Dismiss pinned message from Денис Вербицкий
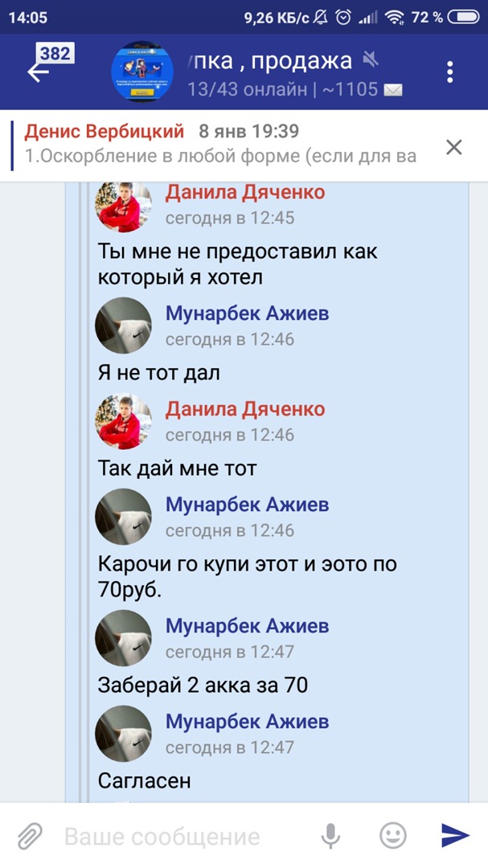 click(453, 147)
